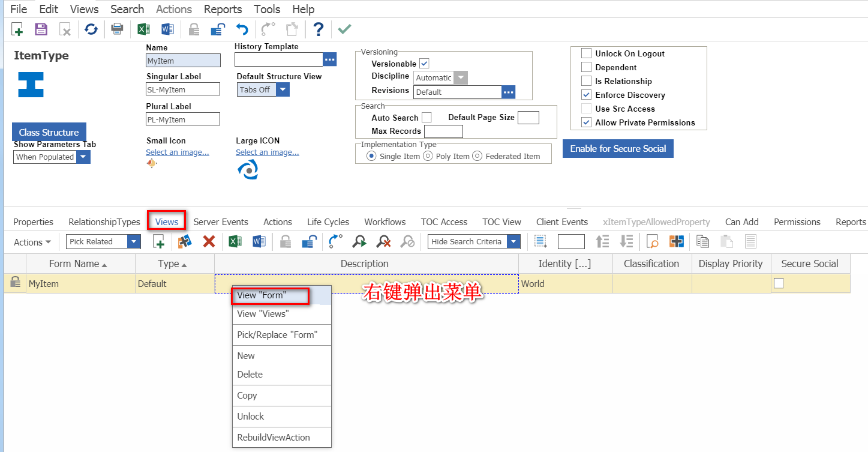Switch to the Server Events tab
Viewport: 868px width, 452px height.
click(221, 221)
